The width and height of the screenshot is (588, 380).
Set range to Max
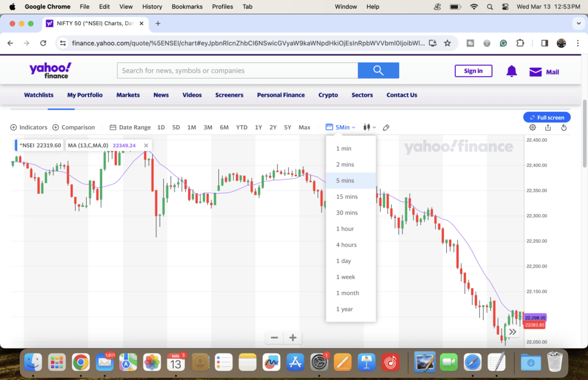coord(304,127)
